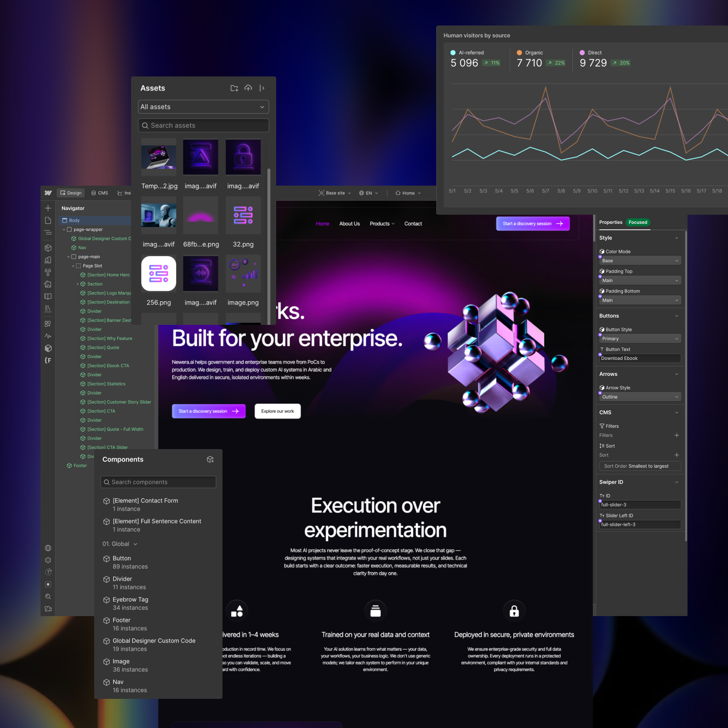Viewport: 728px width, 728px height.
Task: Open the Libraries icon in sidebar
Action: (48, 308)
